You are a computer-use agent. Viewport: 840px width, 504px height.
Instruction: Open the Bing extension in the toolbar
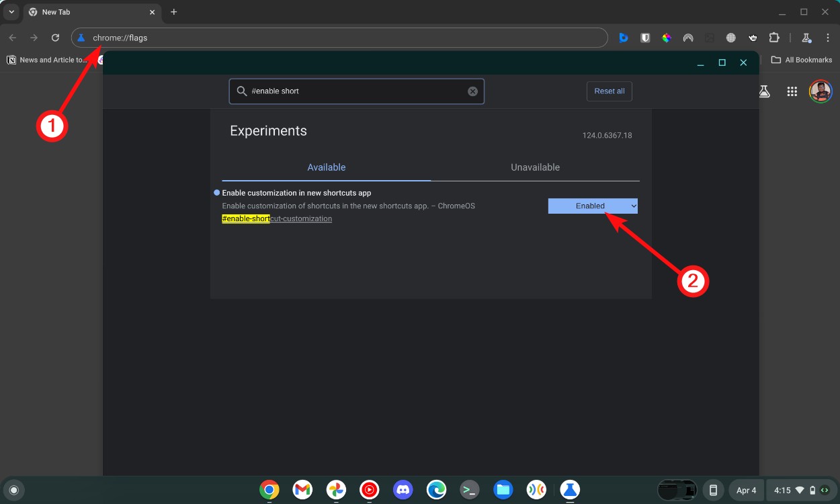tap(624, 38)
